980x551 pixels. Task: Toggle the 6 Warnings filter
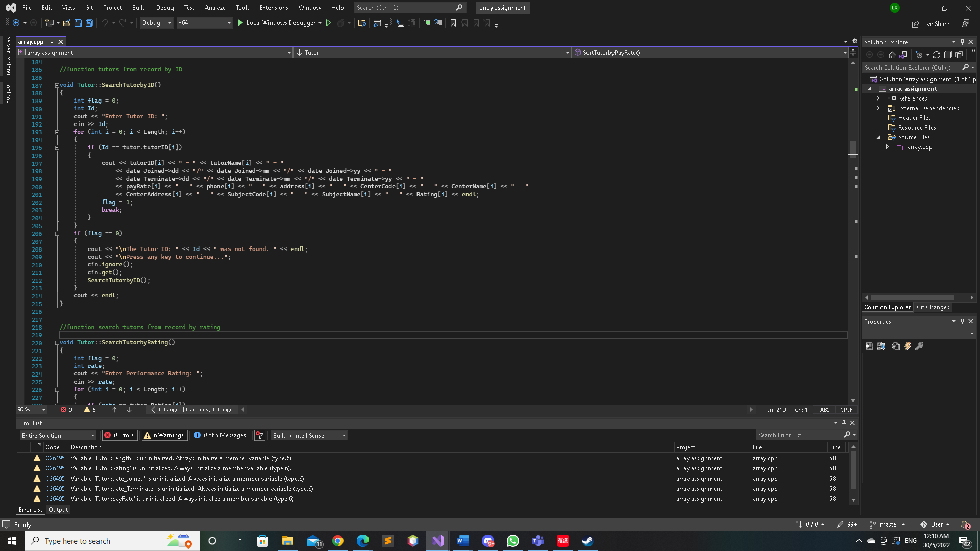[x=164, y=435]
